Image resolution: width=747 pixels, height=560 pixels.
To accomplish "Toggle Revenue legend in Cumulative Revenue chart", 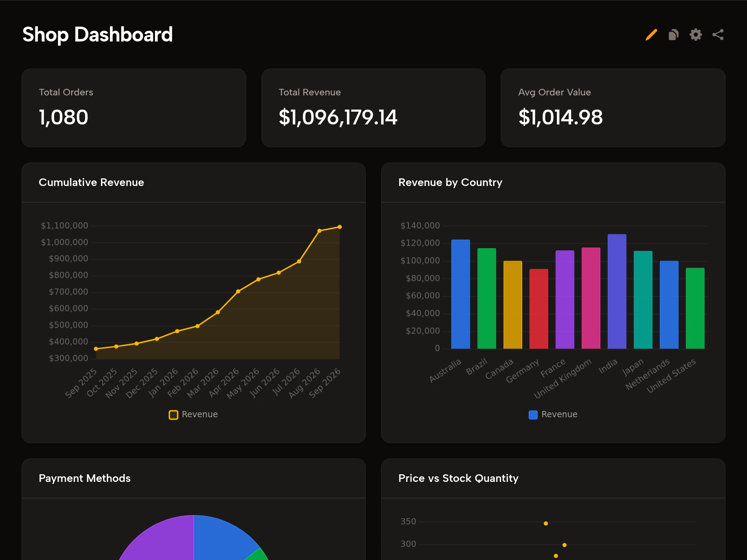I will coord(193,414).
